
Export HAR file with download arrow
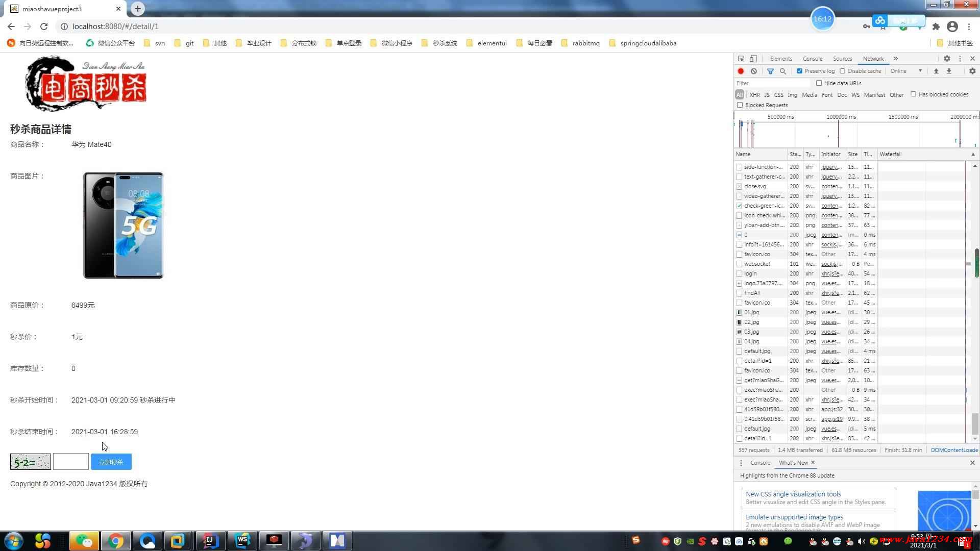click(x=949, y=71)
